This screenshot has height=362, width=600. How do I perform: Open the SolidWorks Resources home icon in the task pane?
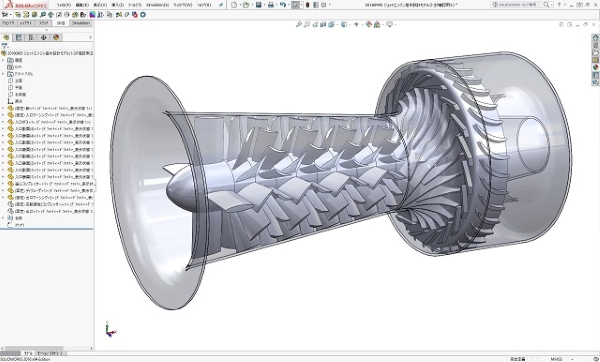(x=595, y=38)
